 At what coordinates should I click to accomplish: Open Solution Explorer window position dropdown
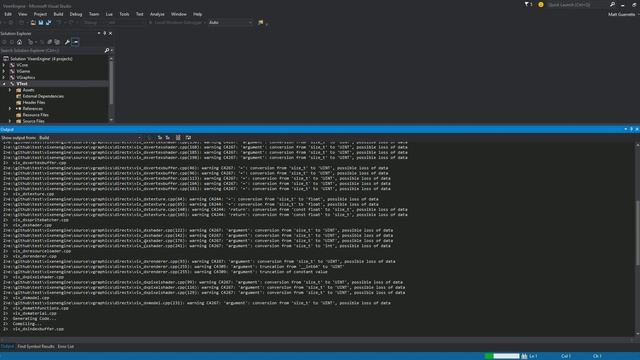point(99,33)
